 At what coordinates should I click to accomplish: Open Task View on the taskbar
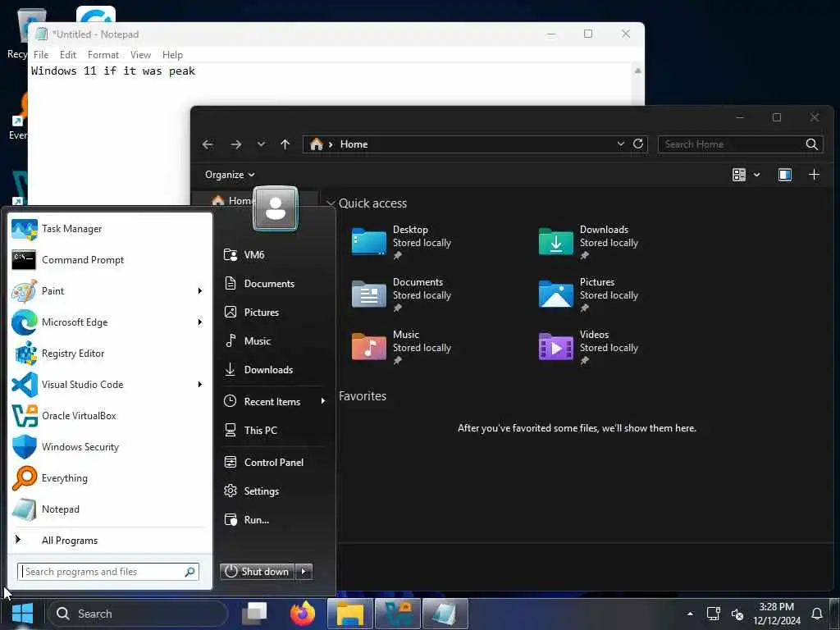(254, 614)
